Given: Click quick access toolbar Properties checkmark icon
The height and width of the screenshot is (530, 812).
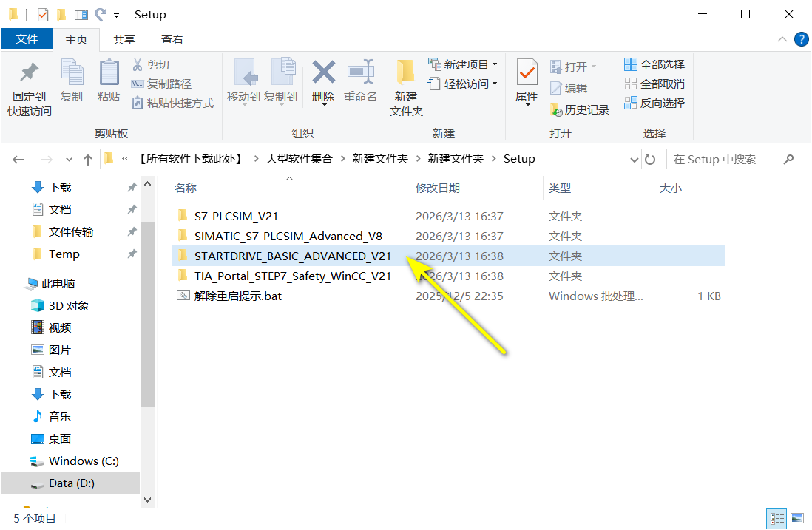Looking at the screenshot, I should (43, 15).
